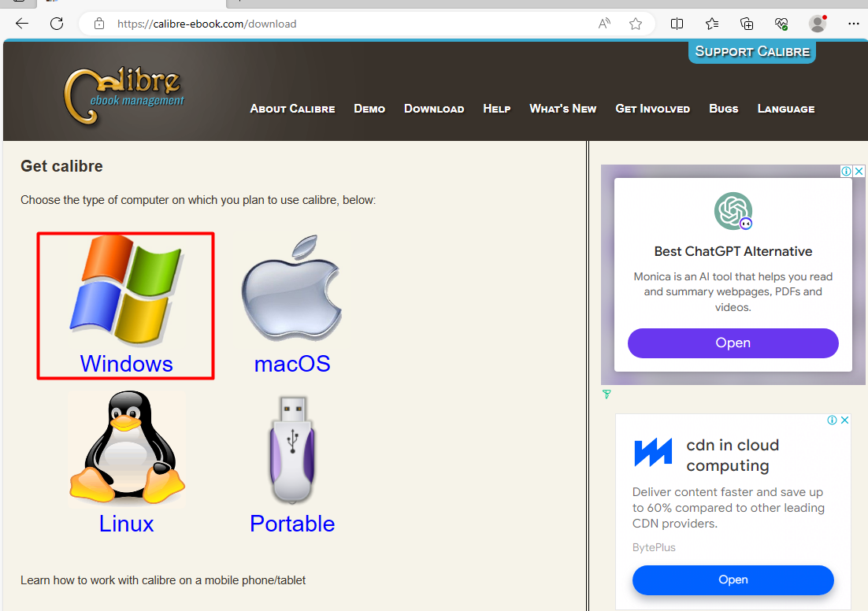Open the Bugs page
Screen dimensions: 868x611
(x=724, y=109)
